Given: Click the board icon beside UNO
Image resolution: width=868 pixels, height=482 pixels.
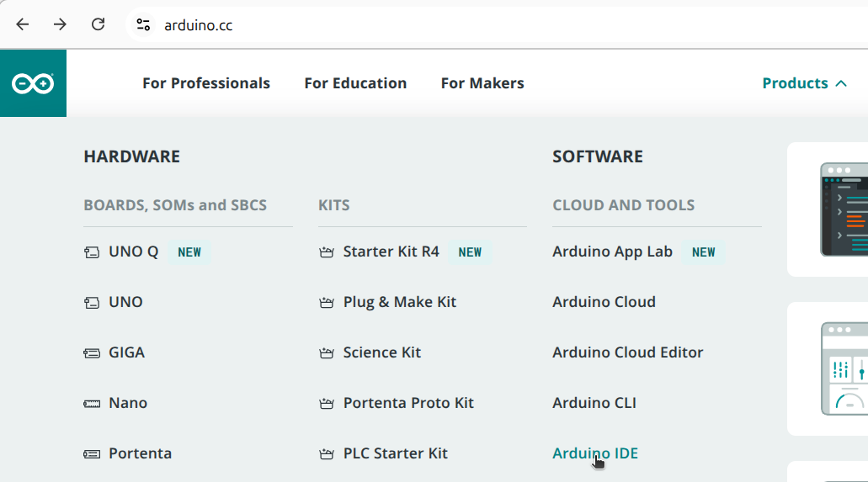Looking at the screenshot, I should tap(92, 303).
